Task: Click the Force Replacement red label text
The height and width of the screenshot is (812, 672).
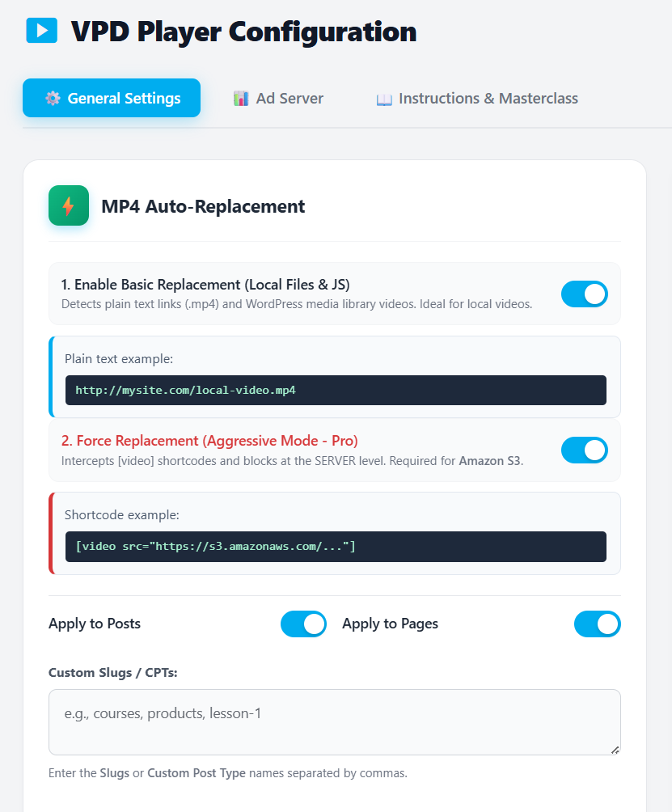Action: pos(209,441)
